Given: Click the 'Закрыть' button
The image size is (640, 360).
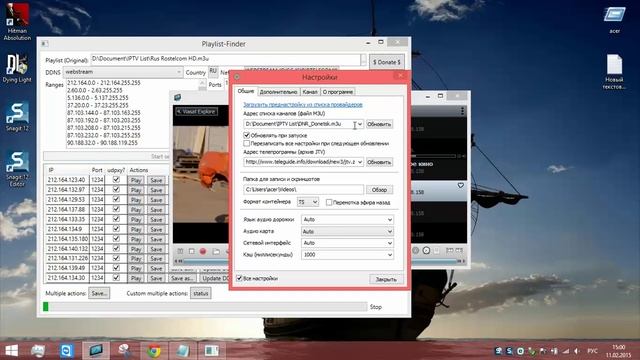Looking at the screenshot, I should coord(386,279).
